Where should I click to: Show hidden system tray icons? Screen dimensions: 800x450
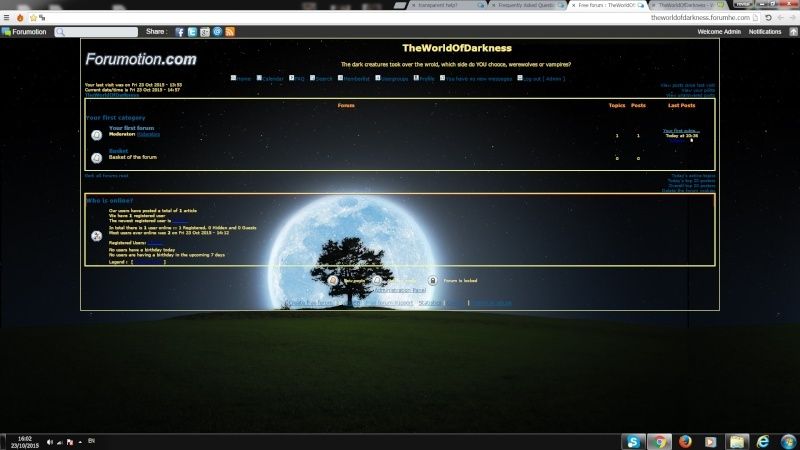tap(80, 442)
